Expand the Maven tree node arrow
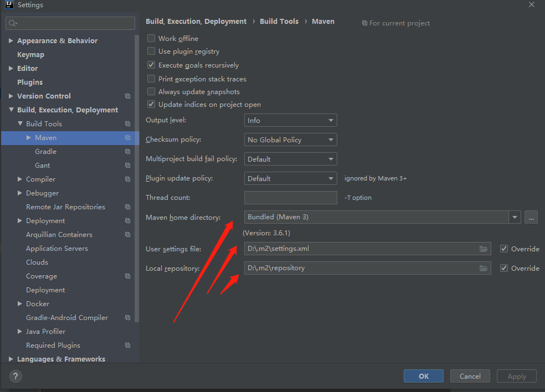The width and height of the screenshot is (545, 392). (29, 138)
